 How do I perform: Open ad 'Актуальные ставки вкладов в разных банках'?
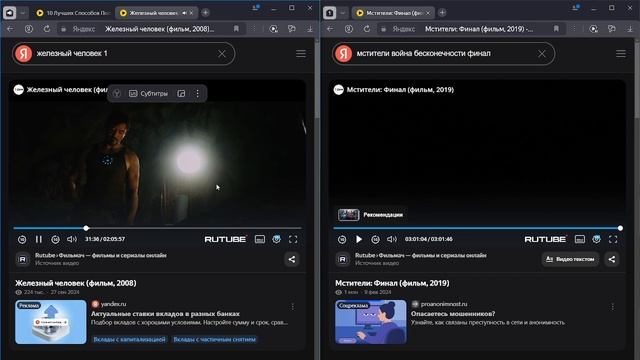pos(165,314)
